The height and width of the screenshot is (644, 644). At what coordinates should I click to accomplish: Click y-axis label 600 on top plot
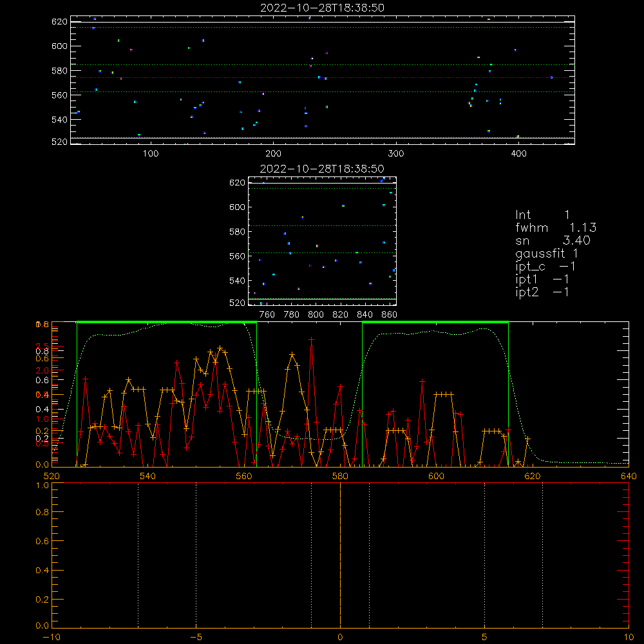click(x=59, y=46)
